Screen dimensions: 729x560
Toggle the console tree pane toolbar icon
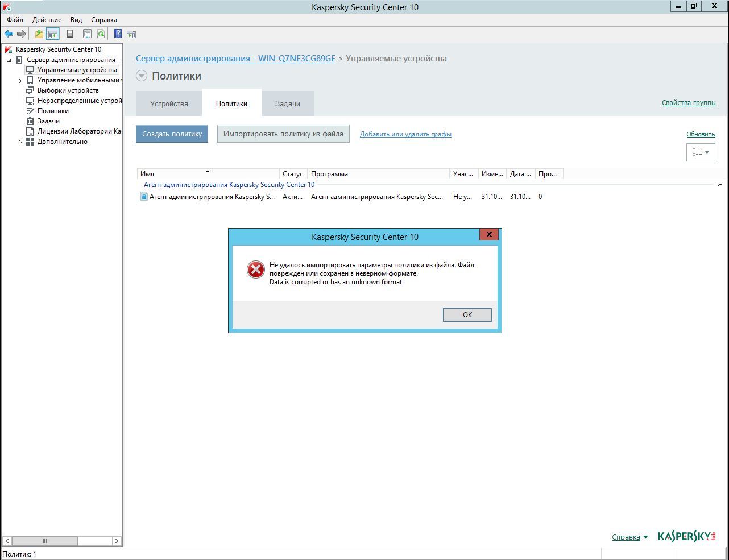click(x=52, y=34)
